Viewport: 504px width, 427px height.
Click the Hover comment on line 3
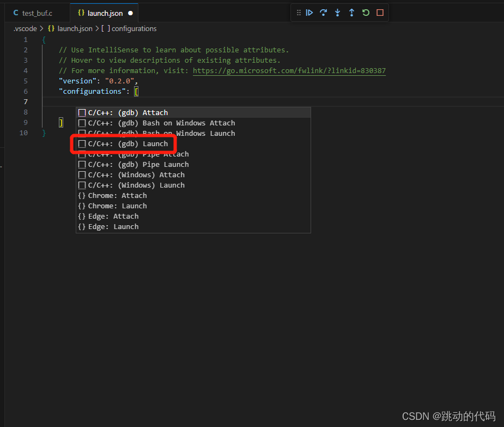(169, 60)
